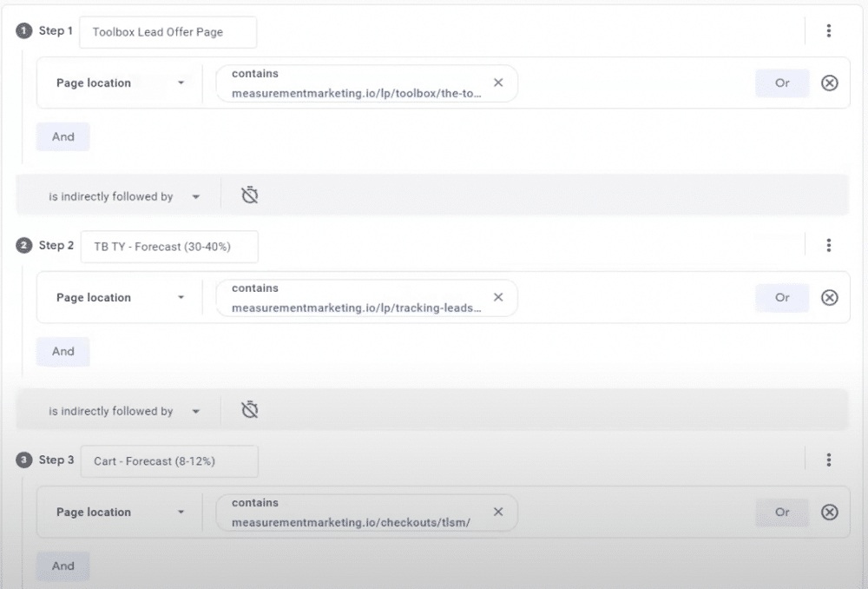Open the Step 3 options menu
This screenshot has width=868, height=589.
[829, 460]
